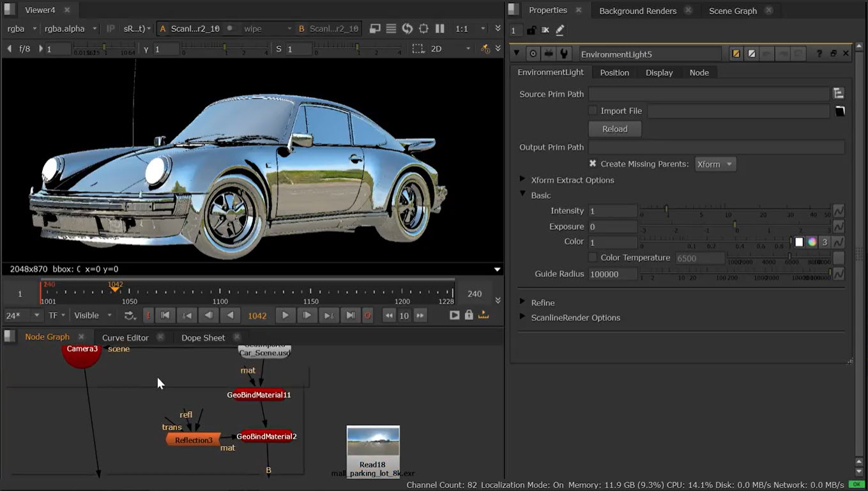Viewport: 868px width, 491px height.
Task: Select the Read18 node thumbnail
Action: 373,442
